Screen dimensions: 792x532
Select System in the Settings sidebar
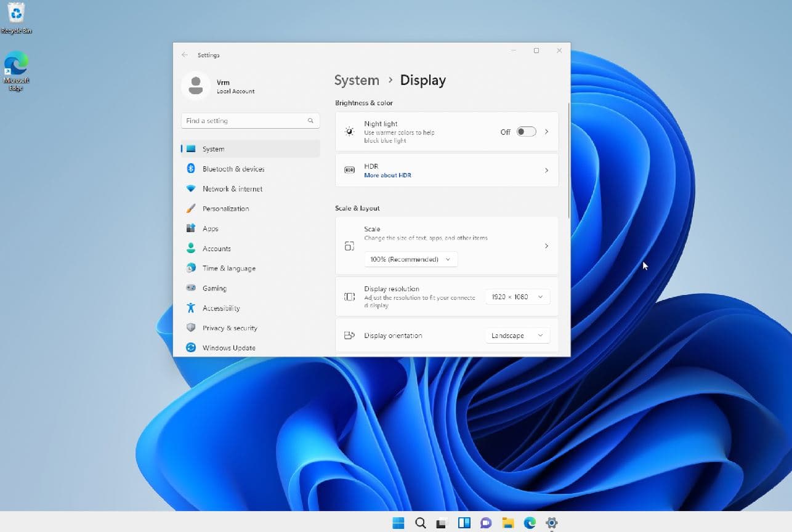click(213, 148)
